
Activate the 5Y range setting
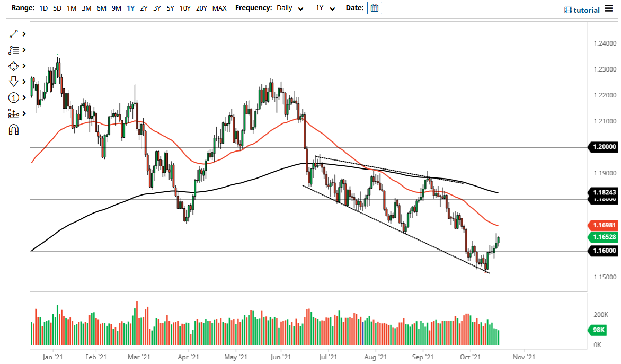(170, 8)
